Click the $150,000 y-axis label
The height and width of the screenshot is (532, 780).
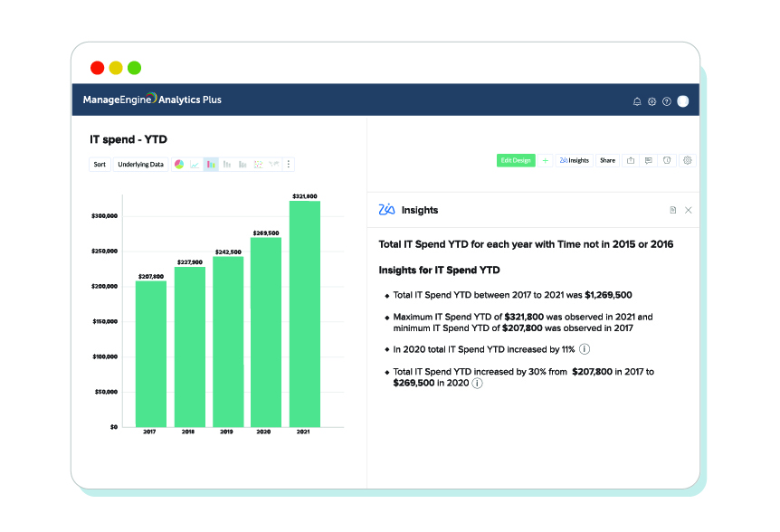105,321
